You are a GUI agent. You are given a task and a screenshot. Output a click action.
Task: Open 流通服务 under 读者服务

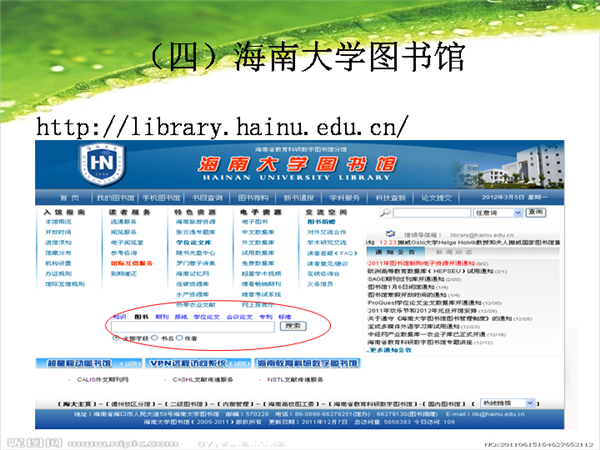coord(124,222)
